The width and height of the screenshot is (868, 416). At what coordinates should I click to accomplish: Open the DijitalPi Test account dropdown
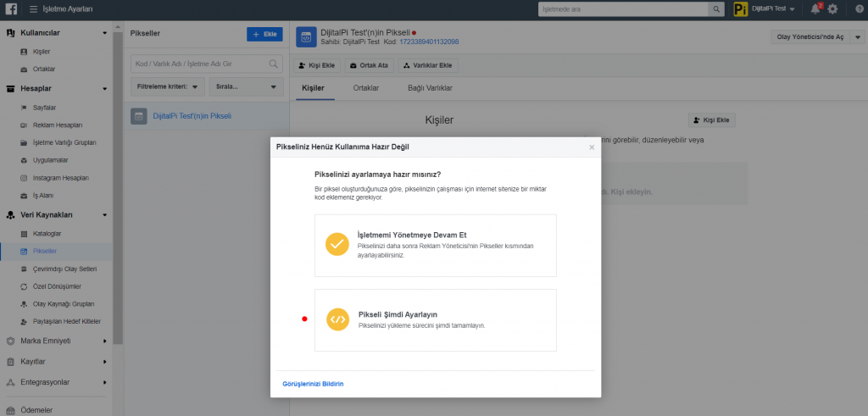coord(773,8)
